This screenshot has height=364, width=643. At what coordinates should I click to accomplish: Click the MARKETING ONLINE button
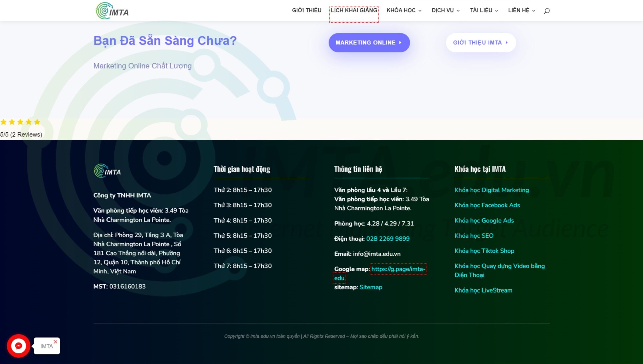[x=369, y=43]
